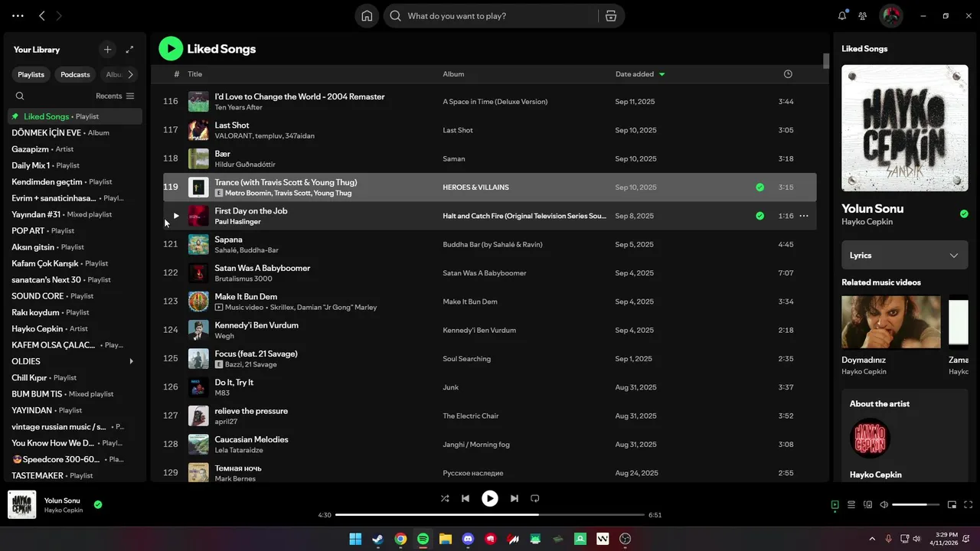This screenshot has height=551, width=980.
Task: Expand Your Library with the arrows icon
Action: click(x=129, y=49)
